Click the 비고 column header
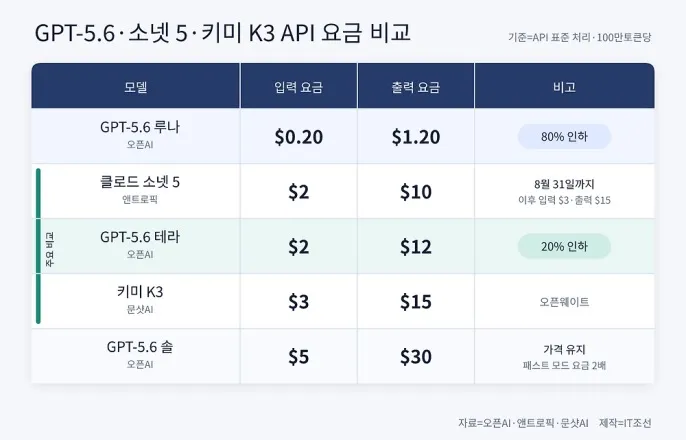The width and height of the screenshot is (686, 440). 564,87
